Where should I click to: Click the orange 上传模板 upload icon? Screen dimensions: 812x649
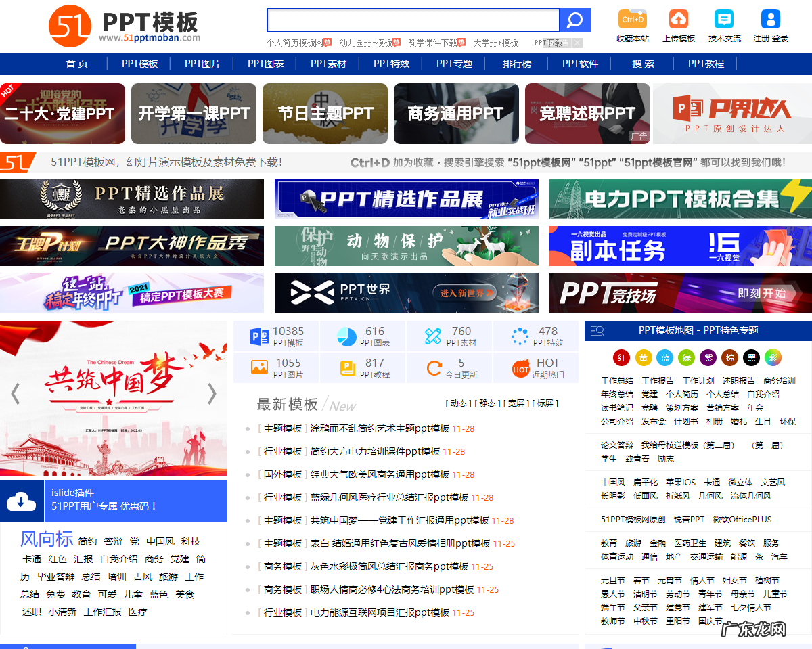(678, 19)
